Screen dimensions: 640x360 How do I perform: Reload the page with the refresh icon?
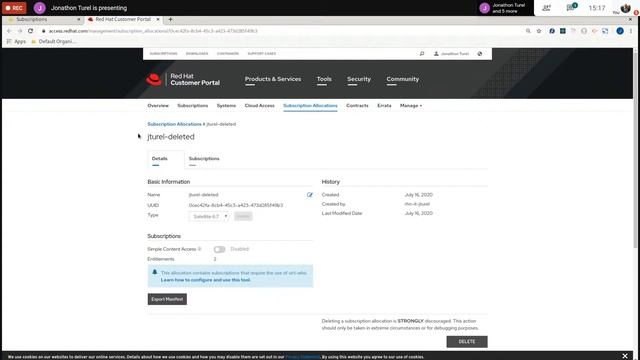pyautogui.click(x=31, y=31)
